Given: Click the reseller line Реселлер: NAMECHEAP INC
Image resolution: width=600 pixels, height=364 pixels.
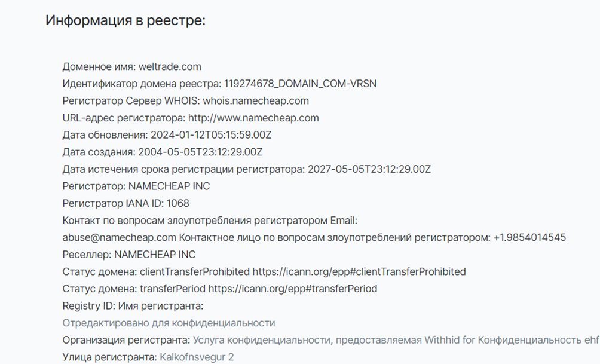Looking at the screenshot, I should pyautogui.click(x=129, y=255).
